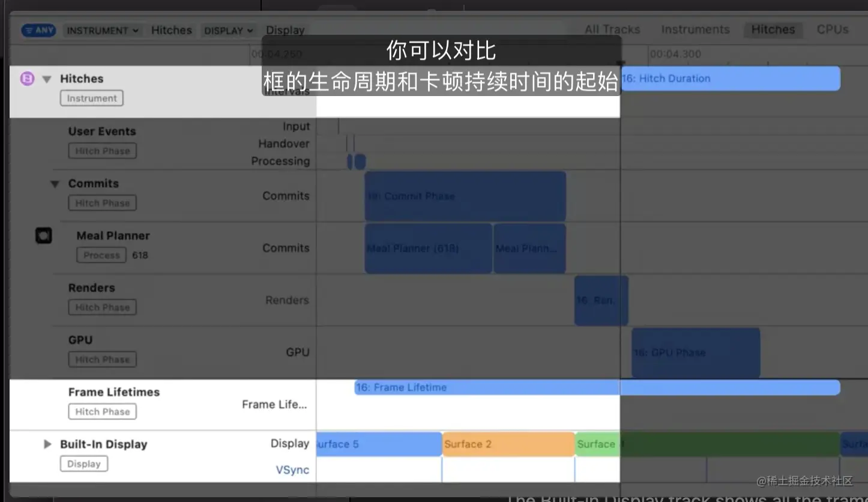868x502 pixels.
Task: Switch to the Instruments tab
Action: coord(695,29)
